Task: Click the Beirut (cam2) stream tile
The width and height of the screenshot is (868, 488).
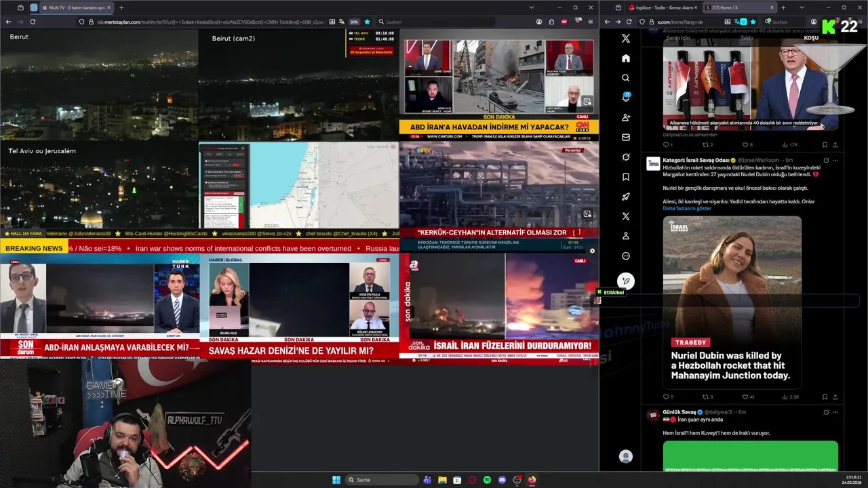Action: [298, 85]
